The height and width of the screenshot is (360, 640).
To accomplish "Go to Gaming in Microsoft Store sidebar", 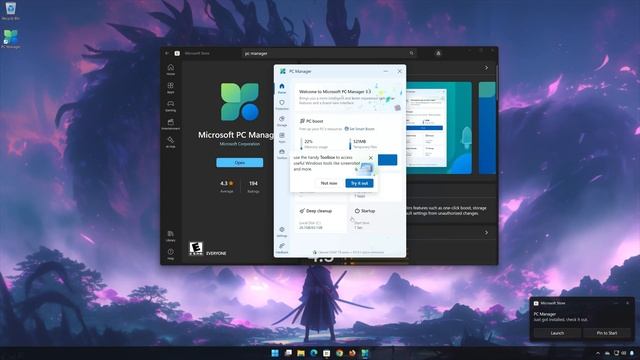I will tap(171, 106).
